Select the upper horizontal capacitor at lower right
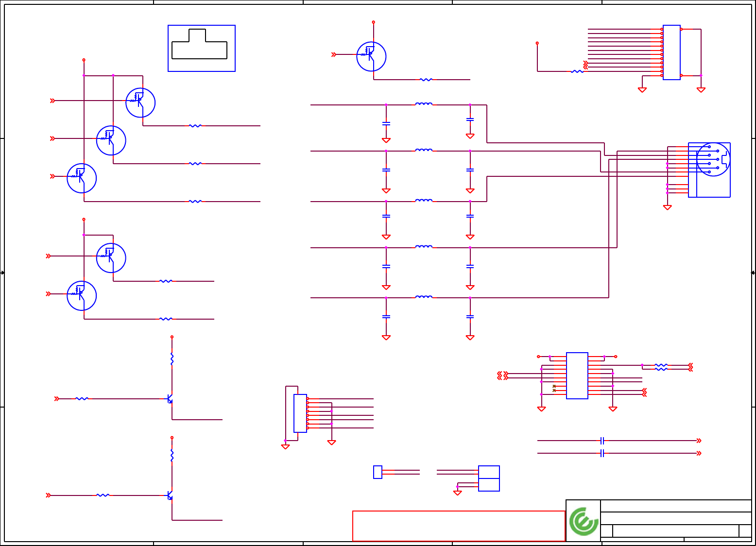The height and width of the screenshot is (546, 756). click(x=602, y=441)
